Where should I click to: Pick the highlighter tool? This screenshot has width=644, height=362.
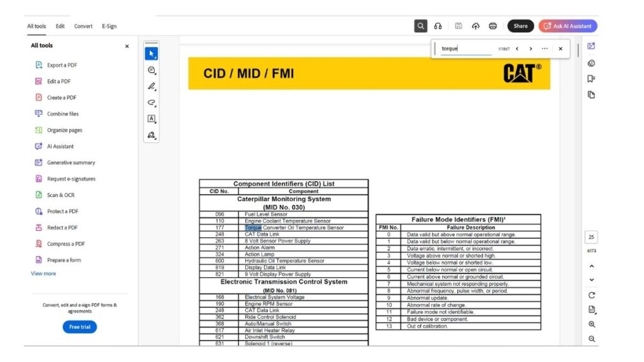tap(151, 86)
